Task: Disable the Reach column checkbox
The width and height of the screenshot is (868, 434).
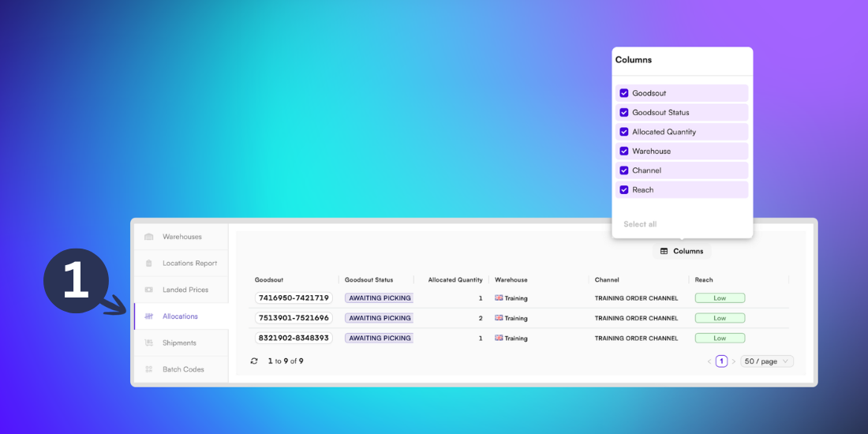Action: [624, 190]
